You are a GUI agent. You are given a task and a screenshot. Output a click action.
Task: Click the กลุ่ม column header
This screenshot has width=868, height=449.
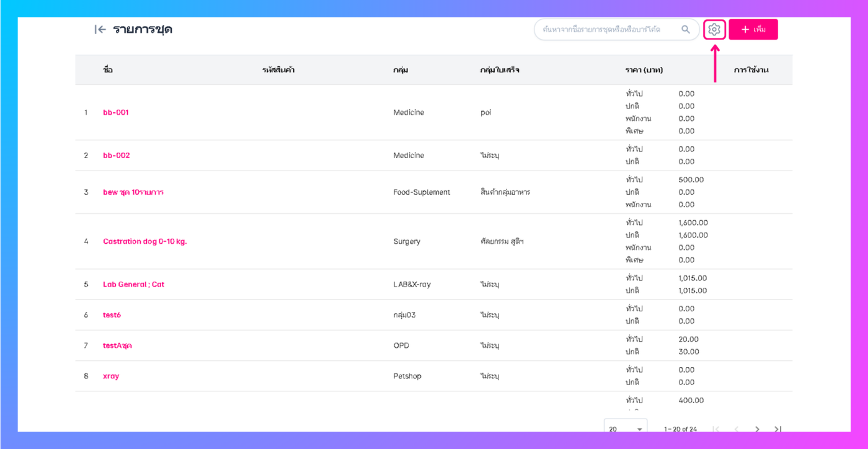(401, 70)
